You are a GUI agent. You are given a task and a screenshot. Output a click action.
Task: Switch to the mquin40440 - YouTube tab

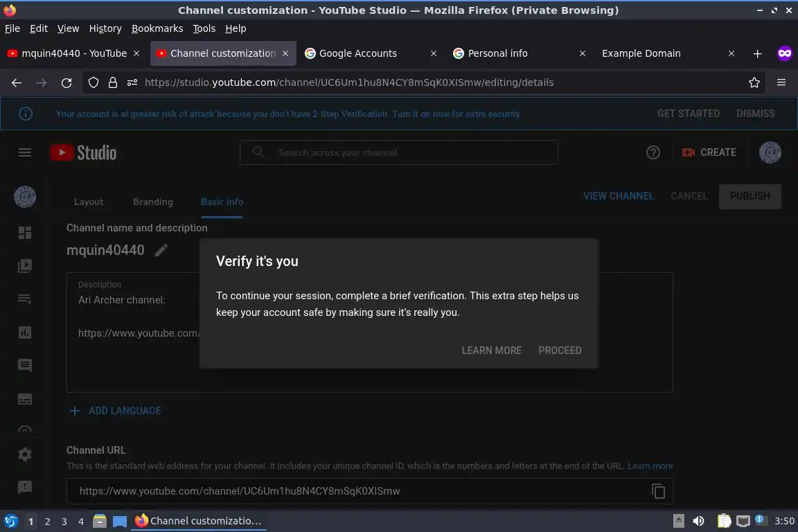(74, 53)
